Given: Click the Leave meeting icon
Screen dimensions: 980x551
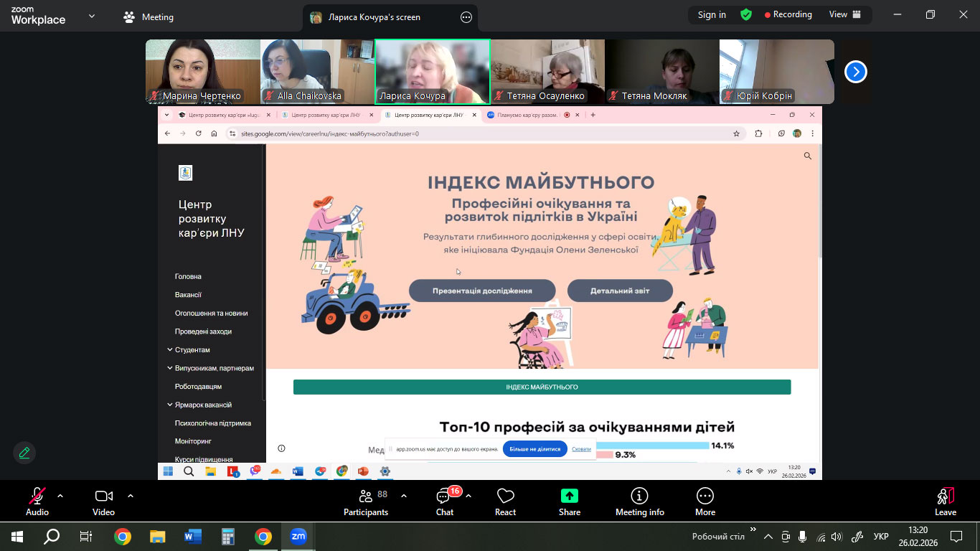Looking at the screenshot, I should point(945,501).
